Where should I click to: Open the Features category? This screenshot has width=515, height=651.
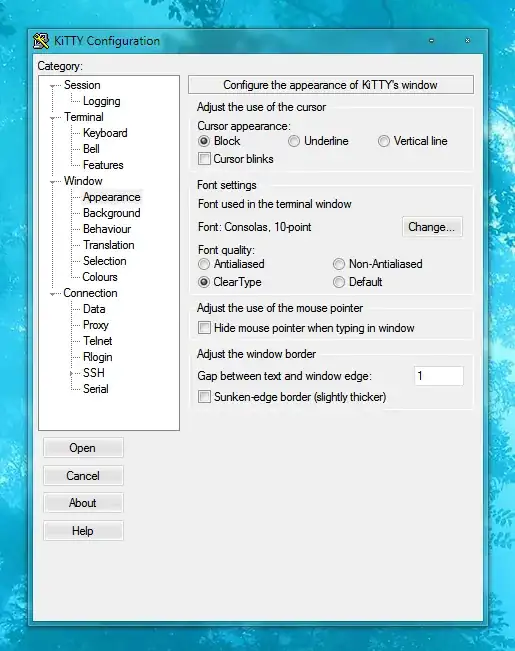[103, 165]
